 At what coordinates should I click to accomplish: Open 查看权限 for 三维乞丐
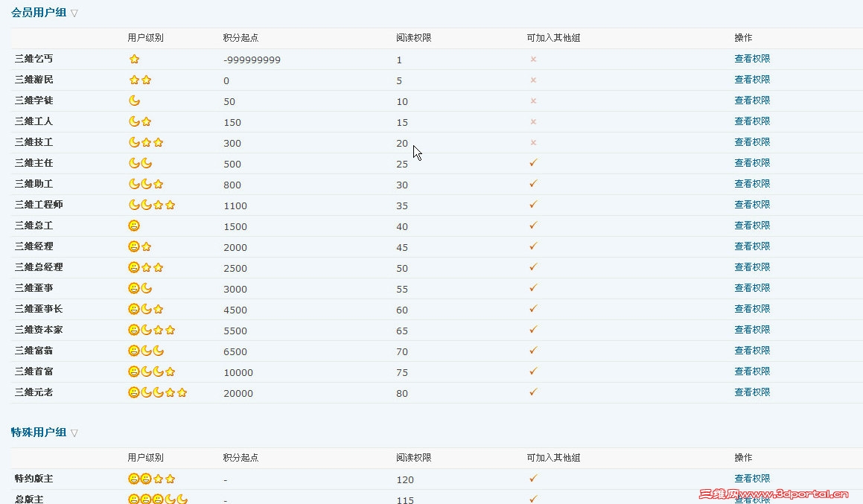(x=752, y=59)
